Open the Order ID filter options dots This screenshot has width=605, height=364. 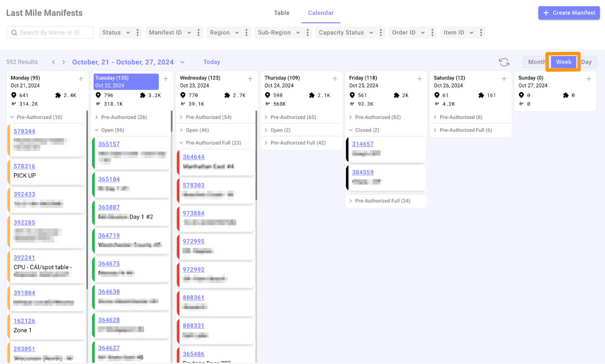click(432, 33)
